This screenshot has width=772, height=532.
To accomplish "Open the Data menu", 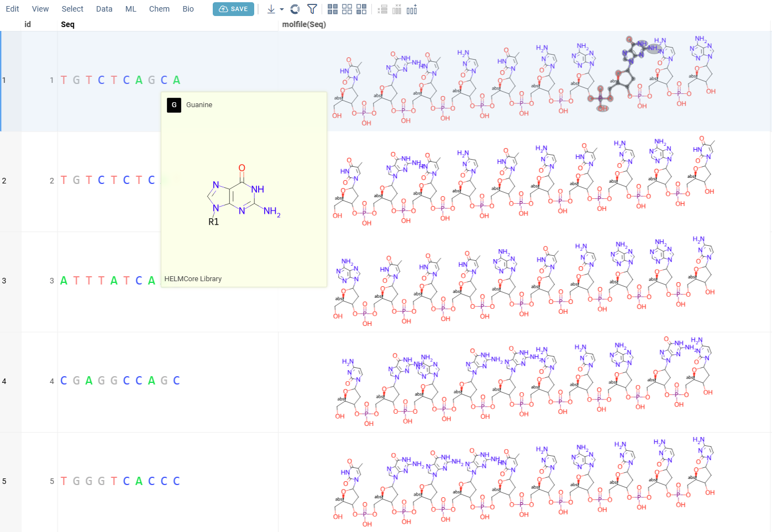I will pos(104,9).
